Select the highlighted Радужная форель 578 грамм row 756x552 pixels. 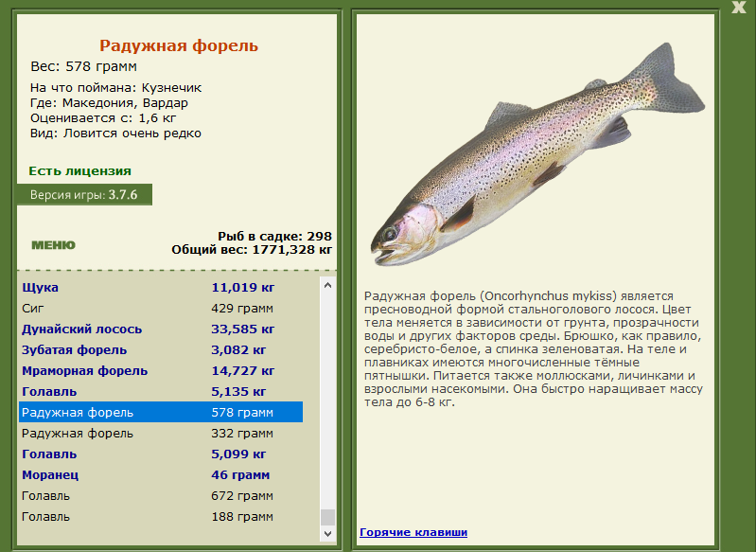pyautogui.click(x=161, y=412)
